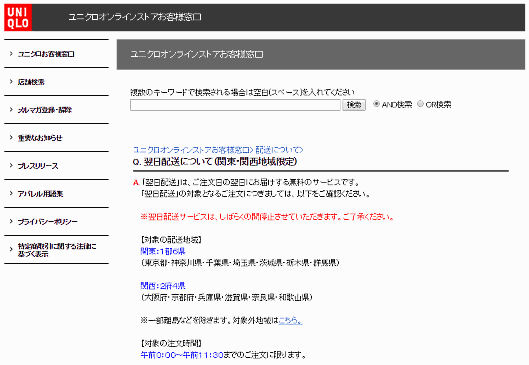Open プレスリリース sidebar item

click(x=38, y=166)
